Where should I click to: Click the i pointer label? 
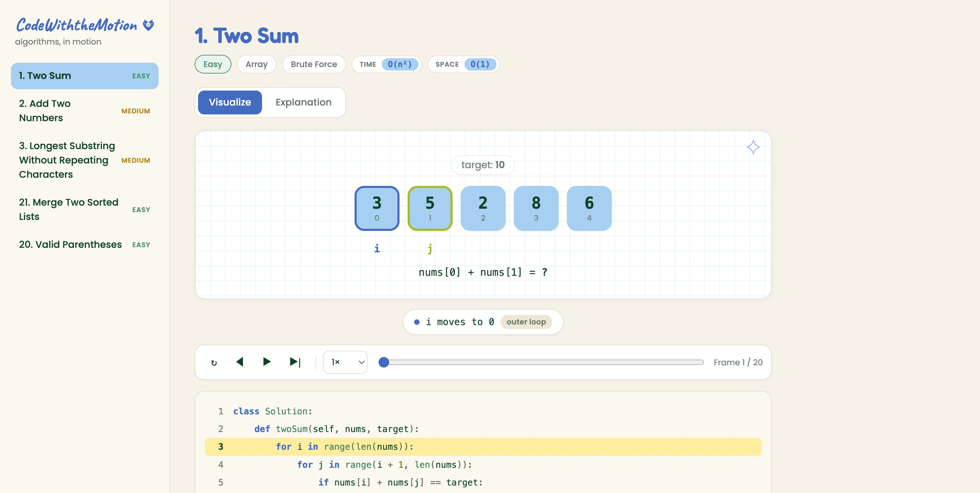click(x=377, y=248)
